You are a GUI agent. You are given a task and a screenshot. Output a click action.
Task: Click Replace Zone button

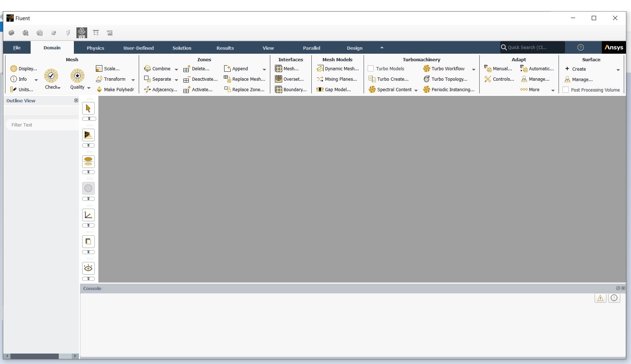[244, 89]
